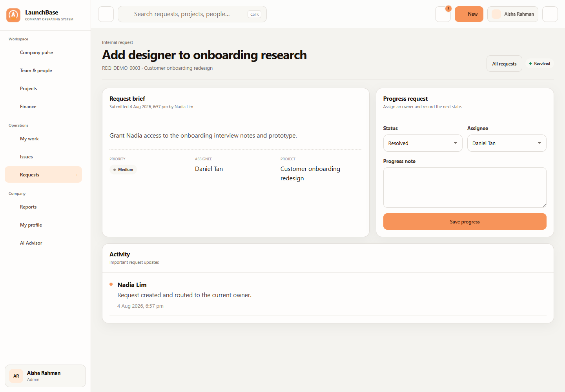Open My profile

tap(43, 225)
